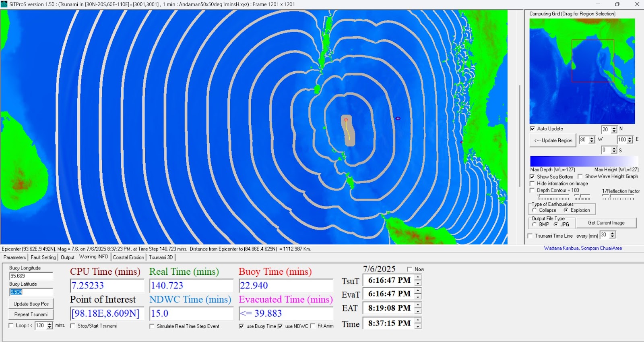
Task: Click the depth-height color gradient bar
Action: coord(584,161)
